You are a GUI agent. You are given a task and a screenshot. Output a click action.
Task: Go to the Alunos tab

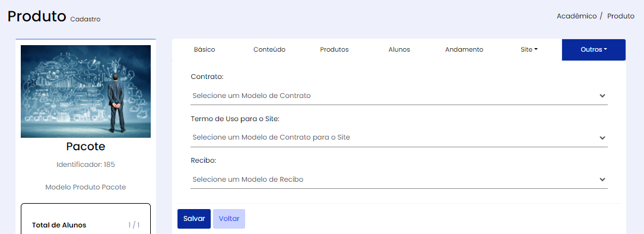click(x=399, y=50)
